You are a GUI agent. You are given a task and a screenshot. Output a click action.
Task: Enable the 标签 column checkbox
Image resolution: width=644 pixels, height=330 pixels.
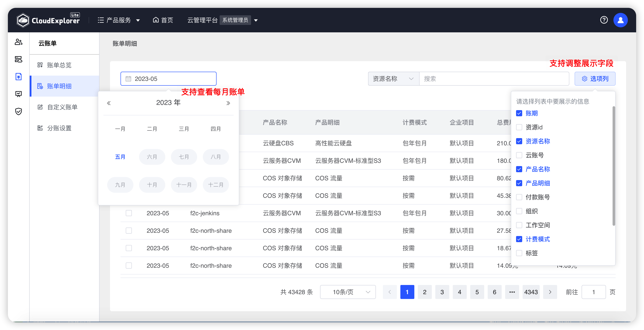point(519,253)
